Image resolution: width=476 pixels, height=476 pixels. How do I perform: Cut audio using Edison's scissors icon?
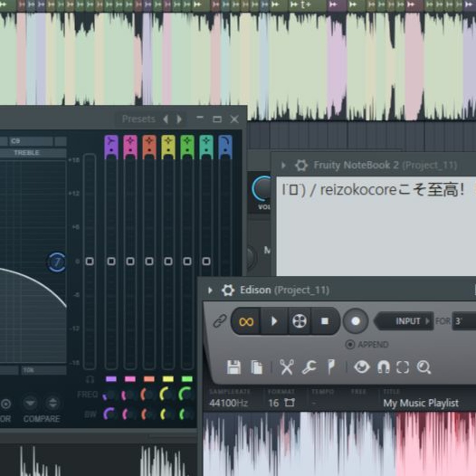click(x=286, y=367)
